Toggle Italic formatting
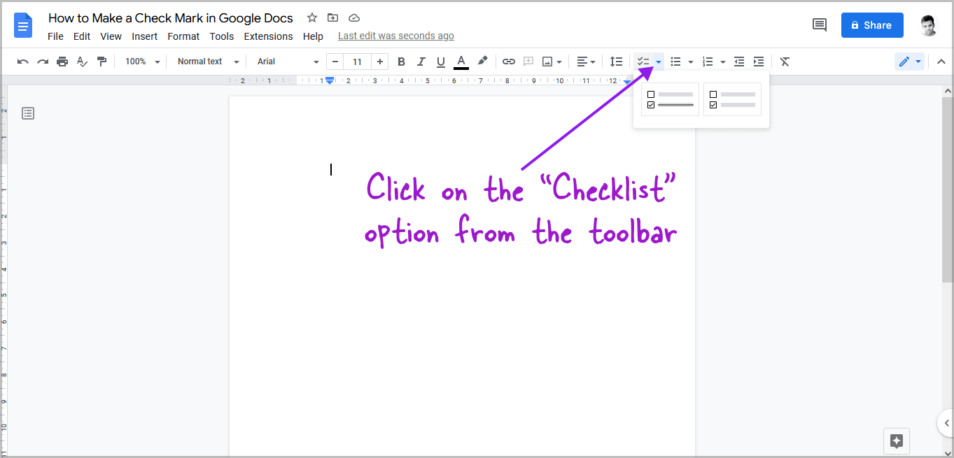 pos(420,61)
